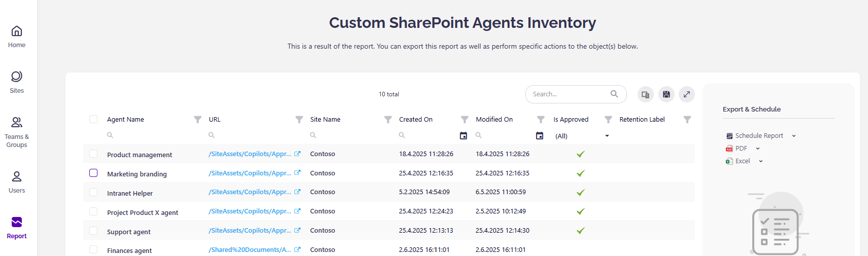Check the Marketing branding row checkbox
Image resolution: width=868 pixels, height=256 pixels.
[93, 173]
